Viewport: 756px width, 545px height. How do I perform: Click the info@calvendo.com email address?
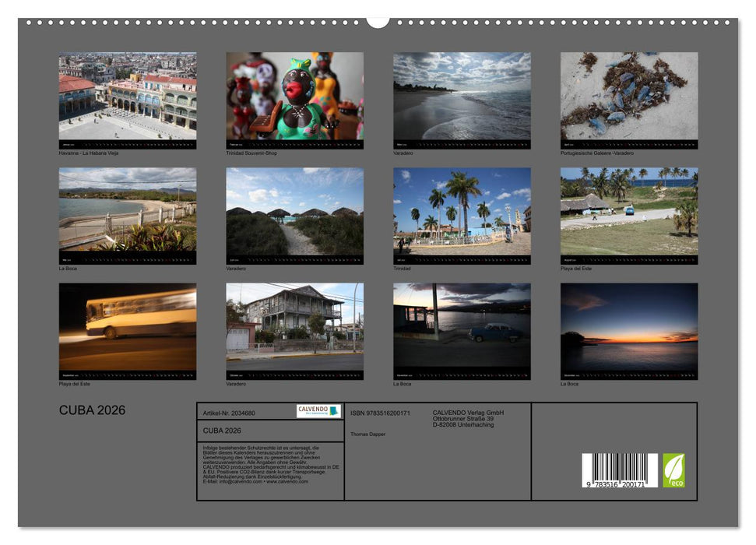[x=237, y=482]
